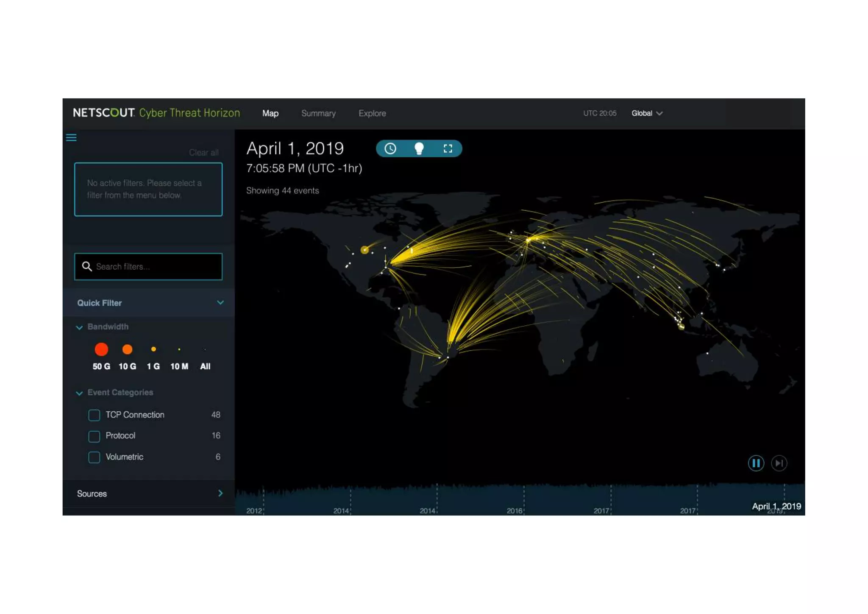
Task: Collapse the Quick Filter section
Action: click(x=220, y=303)
